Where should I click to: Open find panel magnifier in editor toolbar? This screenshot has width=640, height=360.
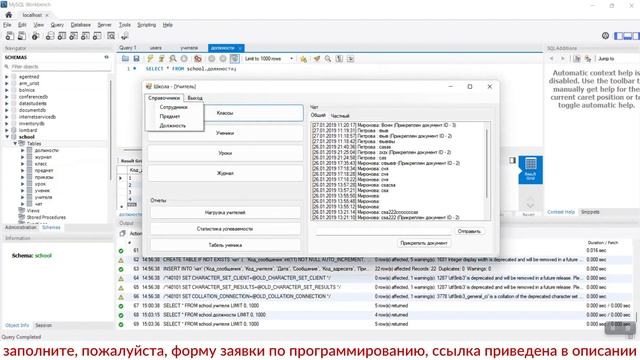coord(328,59)
